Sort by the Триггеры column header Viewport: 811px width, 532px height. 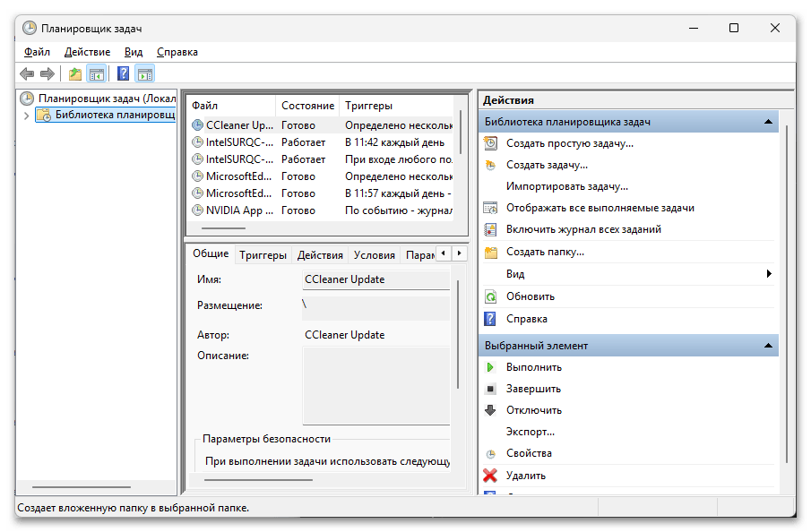pyautogui.click(x=397, y=106)
